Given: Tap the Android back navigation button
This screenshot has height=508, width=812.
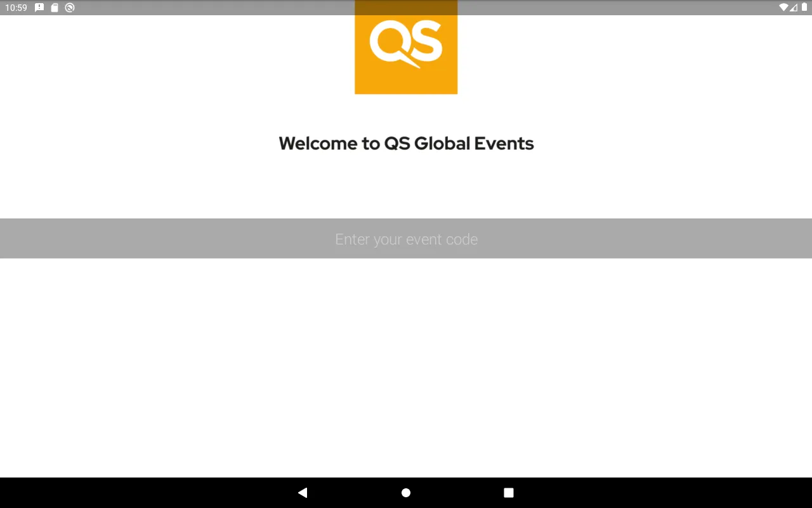Looking at the screenshot, I should tap(303, 493).
